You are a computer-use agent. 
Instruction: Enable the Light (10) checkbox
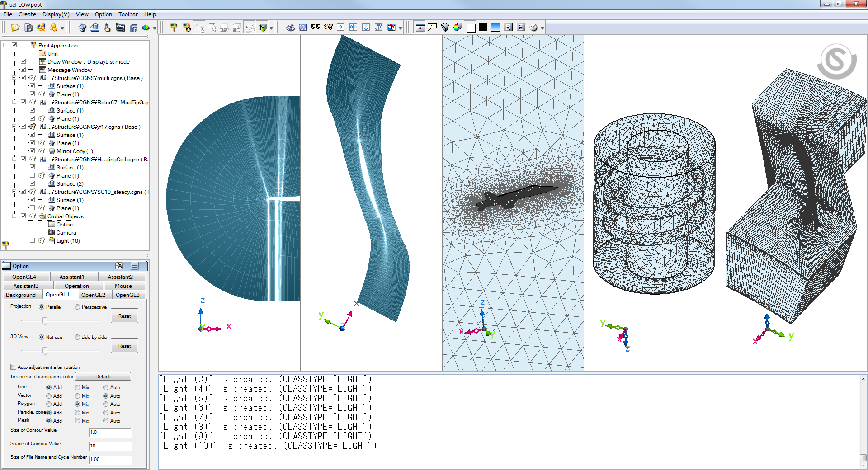click(33, 240)
